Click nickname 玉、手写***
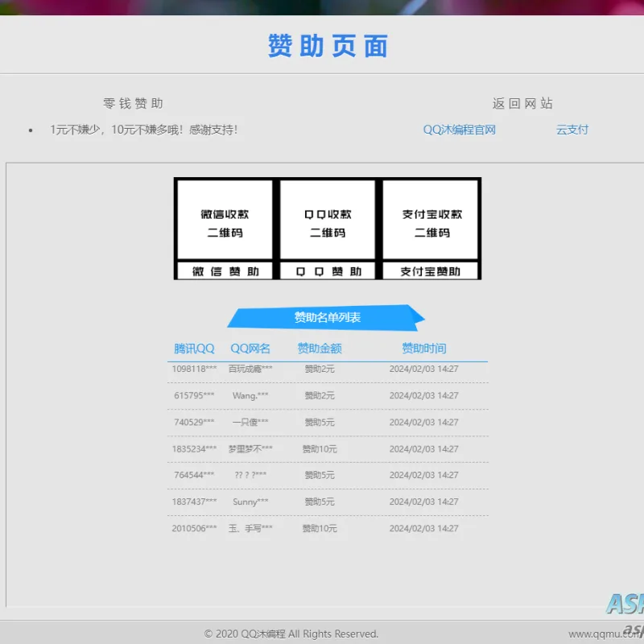 click(250, 528)
